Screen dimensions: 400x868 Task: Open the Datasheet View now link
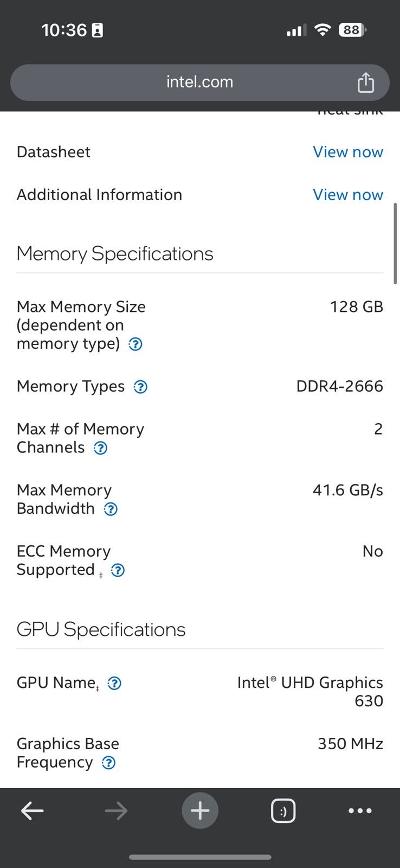pos(347,152)
